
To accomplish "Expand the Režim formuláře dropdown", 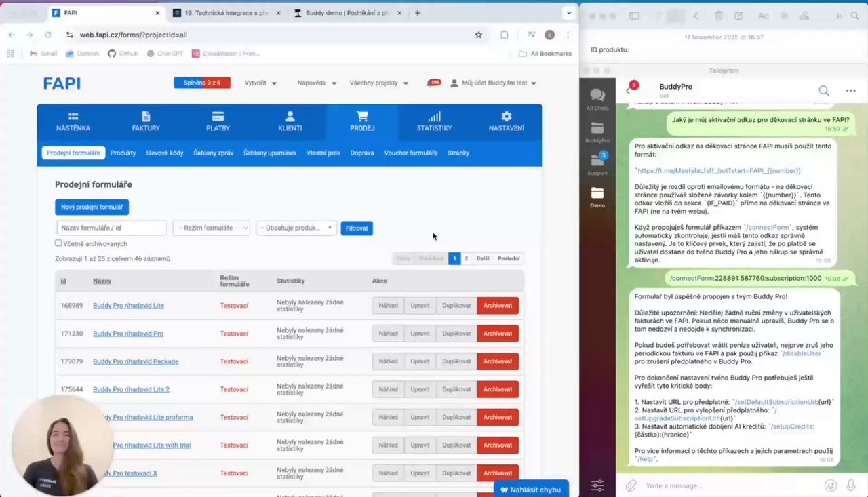I will pos(212,228).
